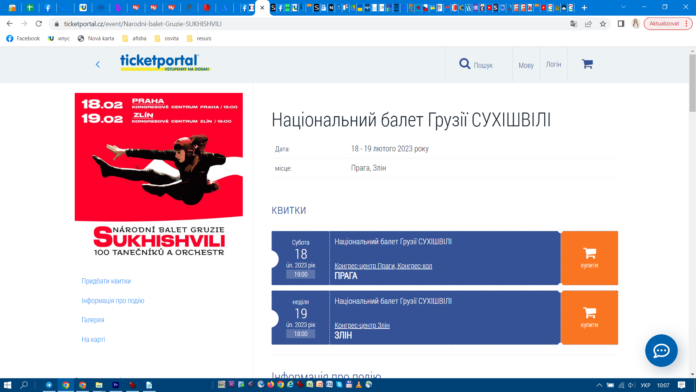Open the Google Translate icon in address bar
696x392 pixels.
click(573, 24)
